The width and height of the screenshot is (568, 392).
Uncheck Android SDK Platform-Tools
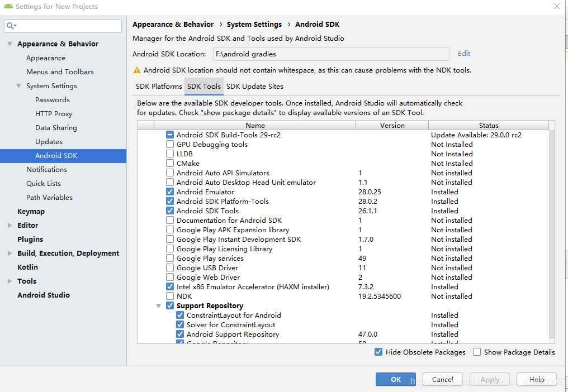[170, 201]
